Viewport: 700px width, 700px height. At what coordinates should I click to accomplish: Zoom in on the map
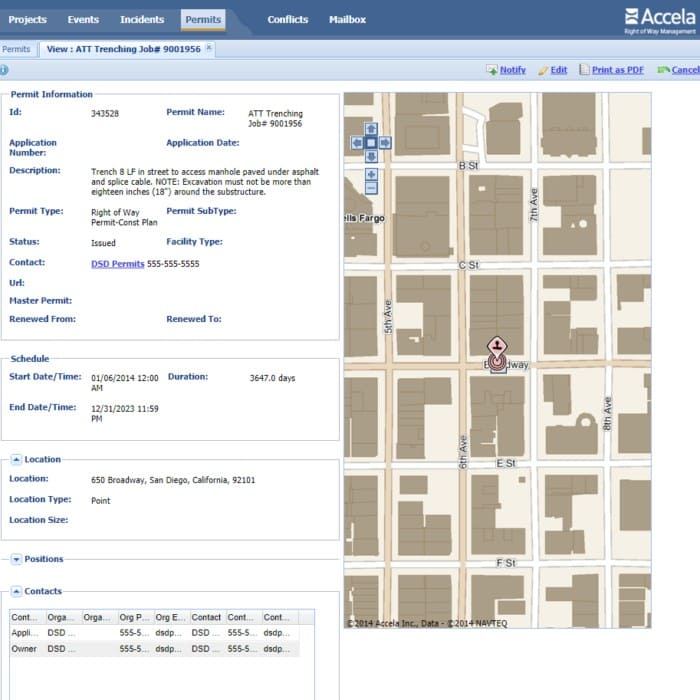click(x=371, y=175)
